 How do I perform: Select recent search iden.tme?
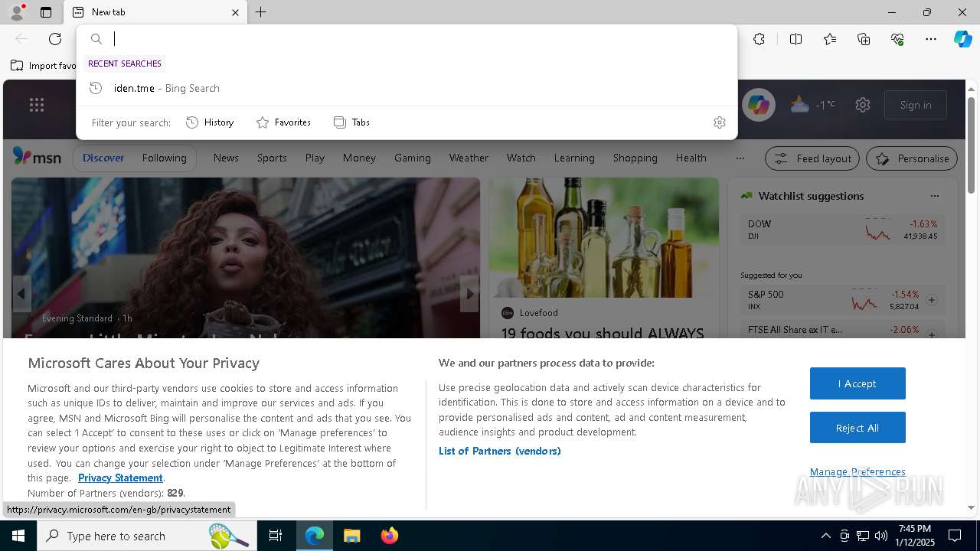(407, 88)
